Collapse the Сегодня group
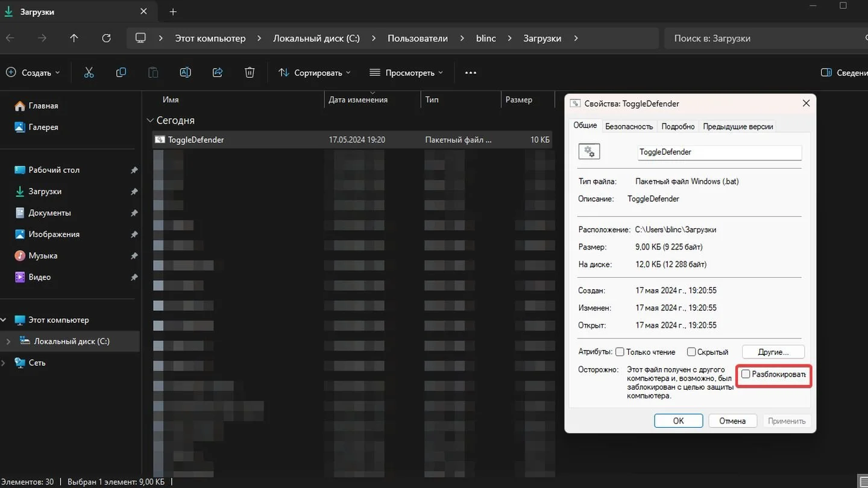 151,120
